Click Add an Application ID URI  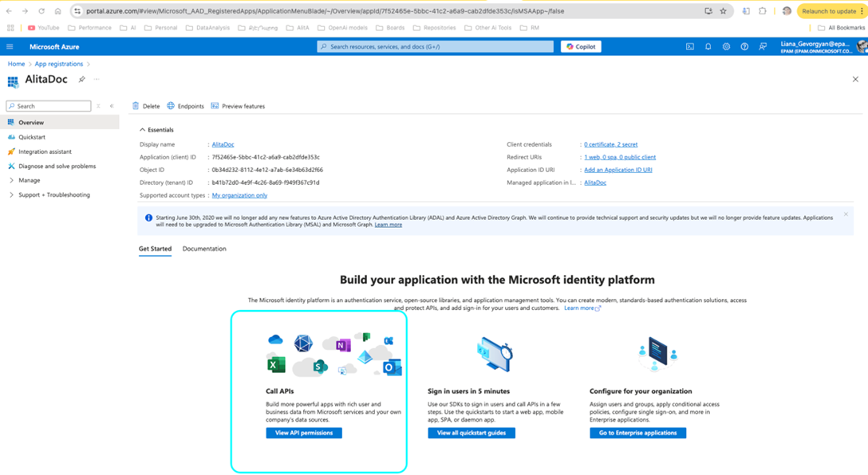pyautogui.click(x=617, y=170)
